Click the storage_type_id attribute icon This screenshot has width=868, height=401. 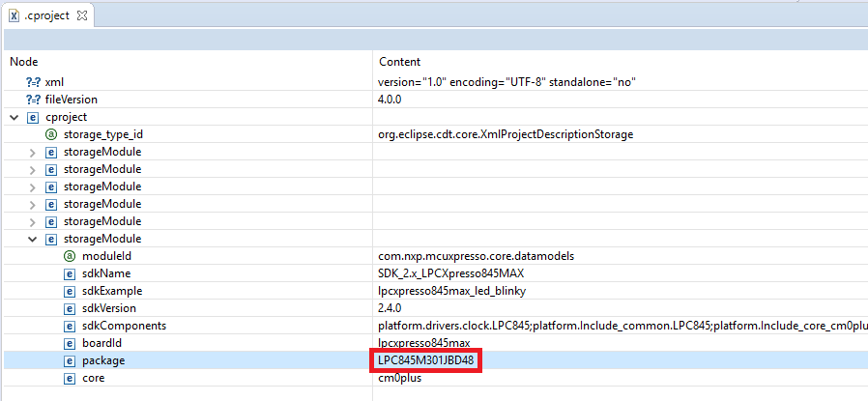pyautogui.click(x=51, y=134)
